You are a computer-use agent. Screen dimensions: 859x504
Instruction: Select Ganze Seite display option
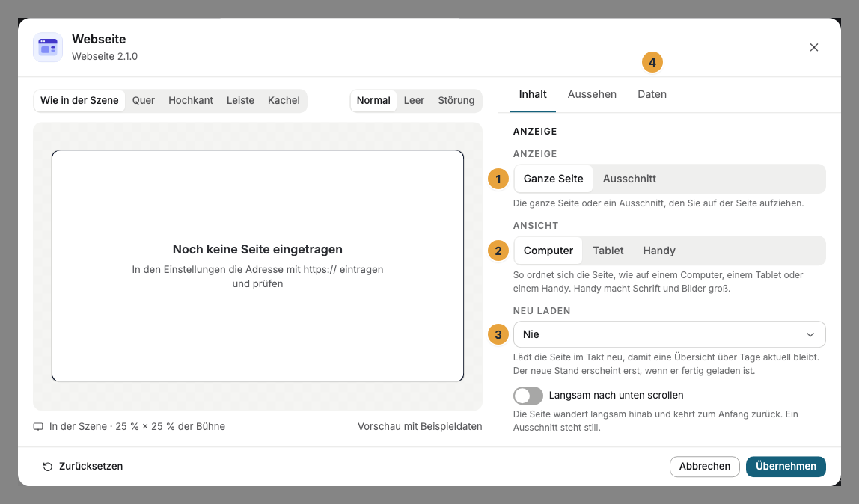[553, 179]
